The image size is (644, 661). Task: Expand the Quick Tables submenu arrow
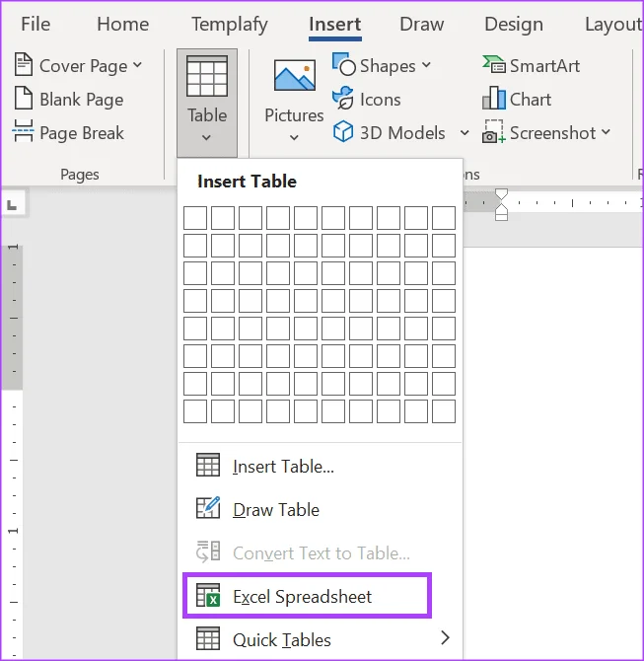pyautogui.click(x=445, y=637)
